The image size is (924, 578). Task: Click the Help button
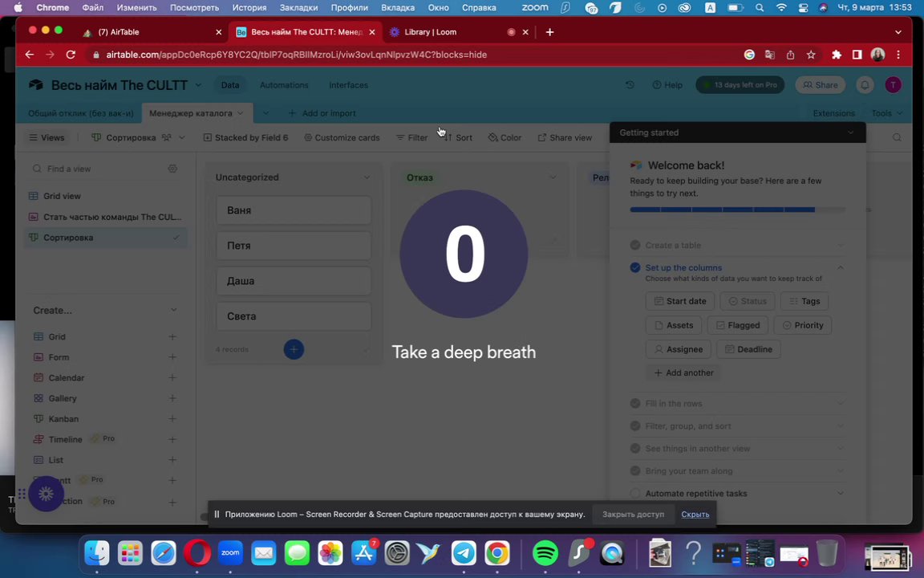[x=667, y=85]
